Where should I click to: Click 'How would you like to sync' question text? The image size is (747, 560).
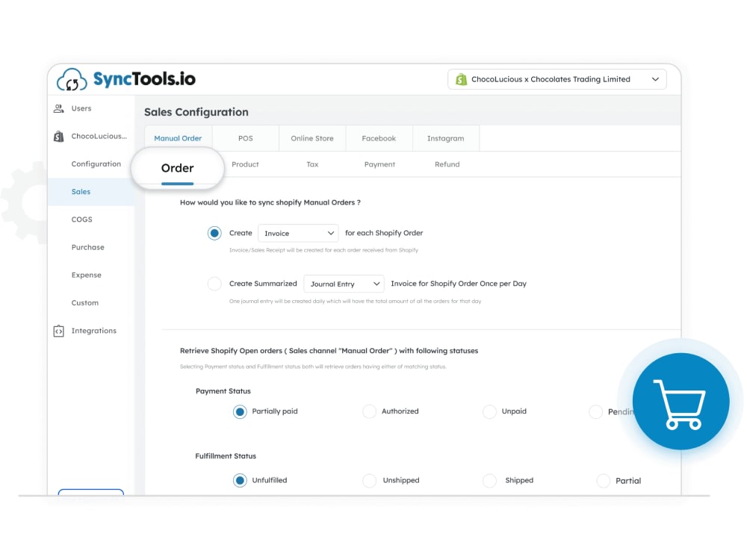point(270,202)
